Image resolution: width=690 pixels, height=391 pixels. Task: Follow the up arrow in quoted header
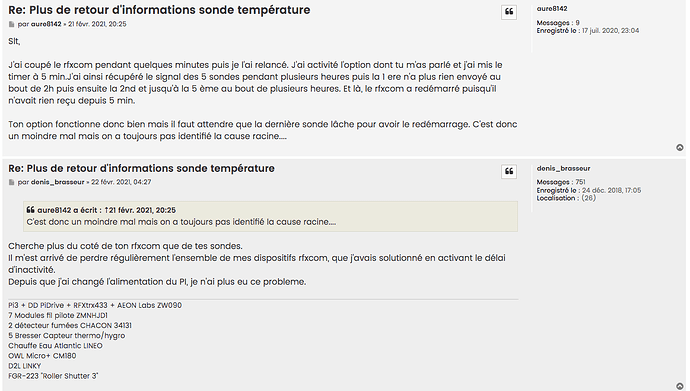[106, 210]
